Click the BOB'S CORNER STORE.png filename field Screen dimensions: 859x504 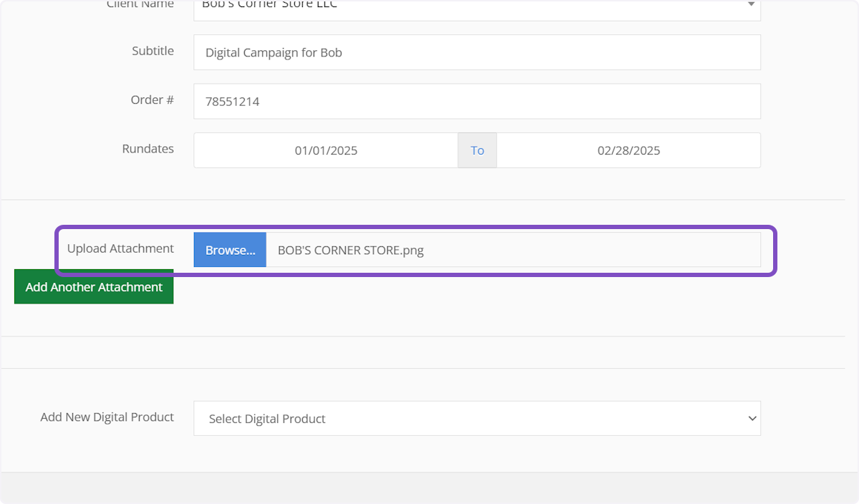[x=513, y=251]
